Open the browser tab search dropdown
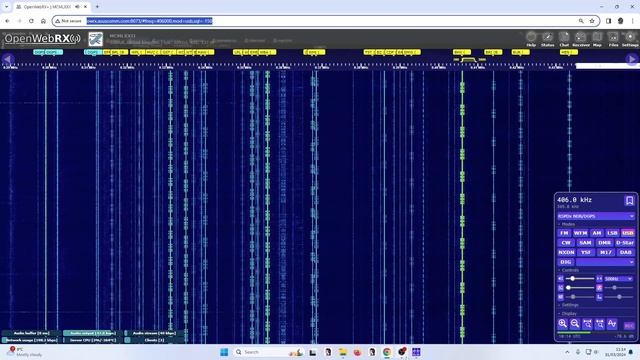The image size is (640, 360). point(7,7)
